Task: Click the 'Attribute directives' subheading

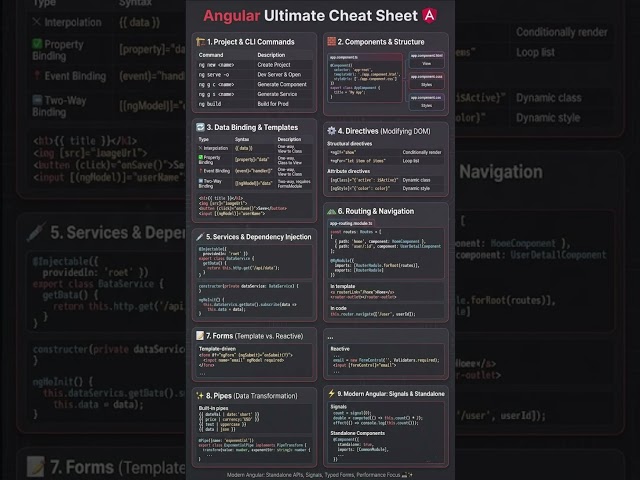Action: click(x=348, y=171)
